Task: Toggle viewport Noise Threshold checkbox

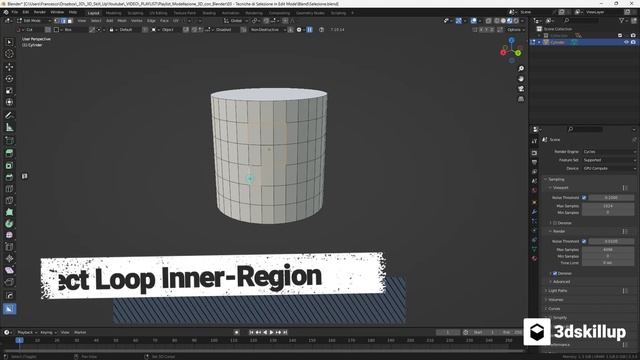Action: (x=584, y=198)
